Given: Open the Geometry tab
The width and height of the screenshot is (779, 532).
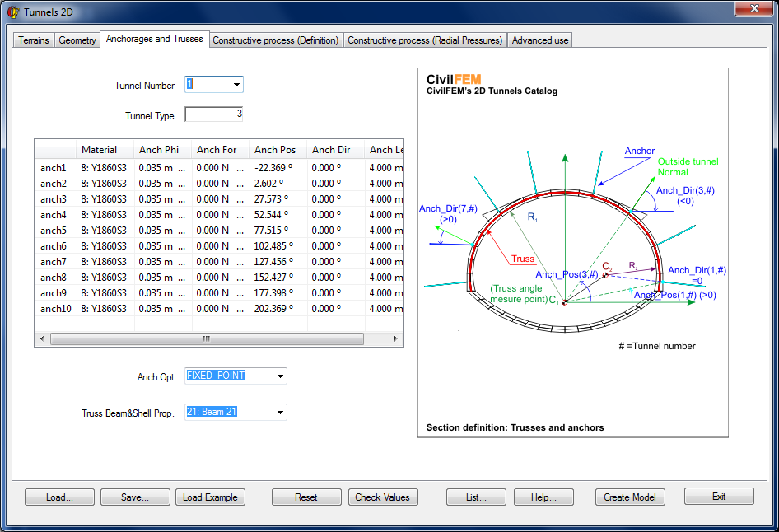Looking at the screenshot, I should 77,40.
